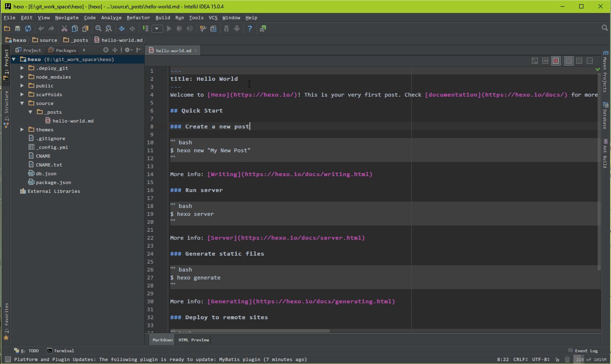Screen dimensions: 611x364
Task: Open Project Structure icon
Action: (213, 28)
